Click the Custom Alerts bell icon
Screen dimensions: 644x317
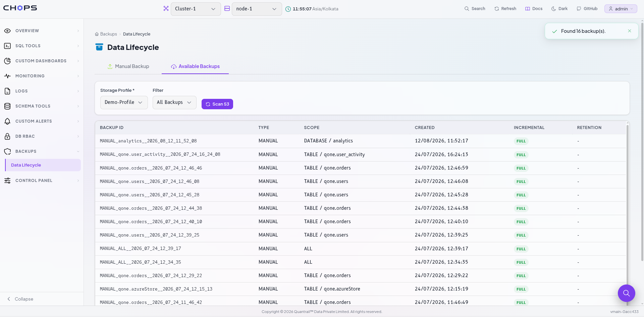(7, 121)
